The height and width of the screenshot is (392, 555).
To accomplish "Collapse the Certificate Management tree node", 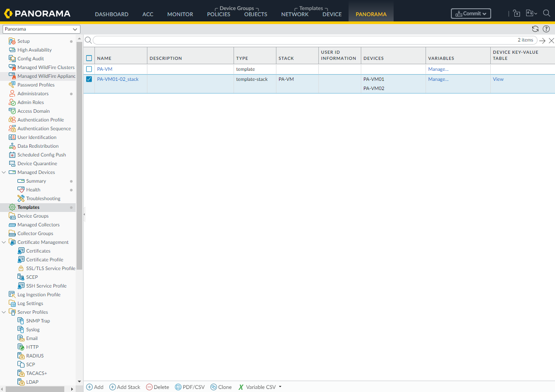I will [x=4, y=242].
